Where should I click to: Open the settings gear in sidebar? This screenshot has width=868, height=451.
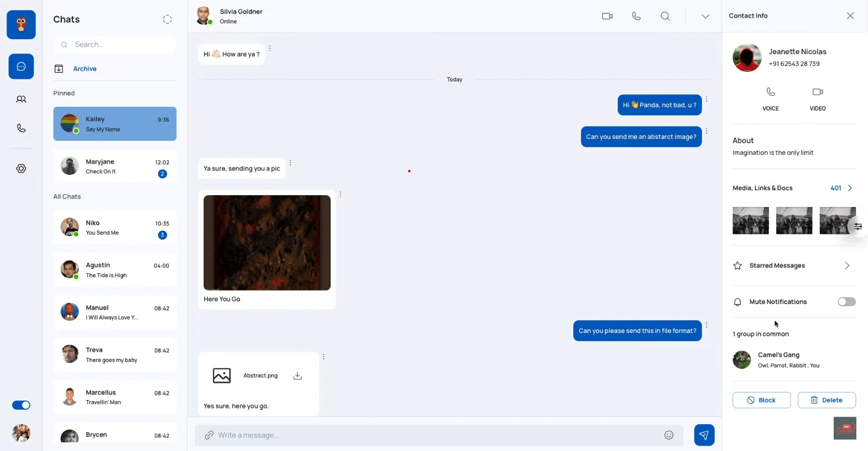tap(21, 168)
